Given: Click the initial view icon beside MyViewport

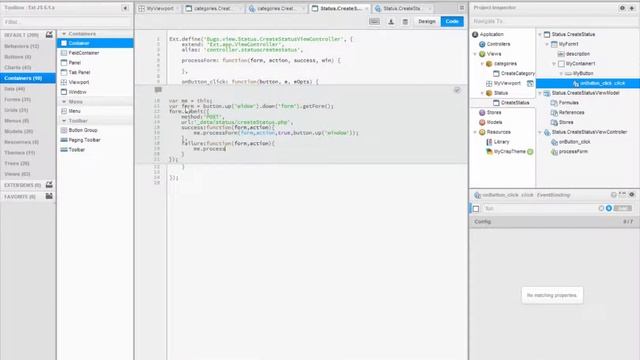Looking at the screenshot, I should (530, 83).
